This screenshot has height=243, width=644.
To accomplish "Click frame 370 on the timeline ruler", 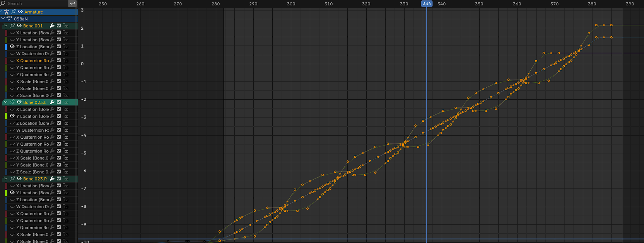I will [x=554, y=4].
